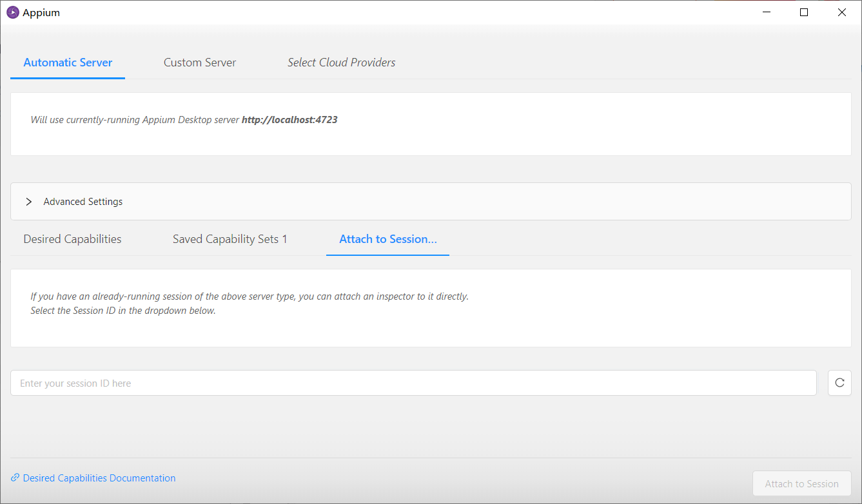The image size is (862, 504).
Task: Open Saved Capability Sets 1 tab
Action: coord(230,239)
